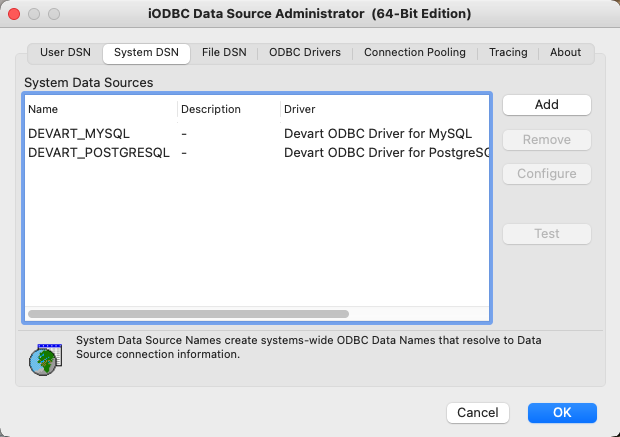Screen dimensions: 620x437
Task: Close the iODBC Administrator window
Action: [14, 14]
